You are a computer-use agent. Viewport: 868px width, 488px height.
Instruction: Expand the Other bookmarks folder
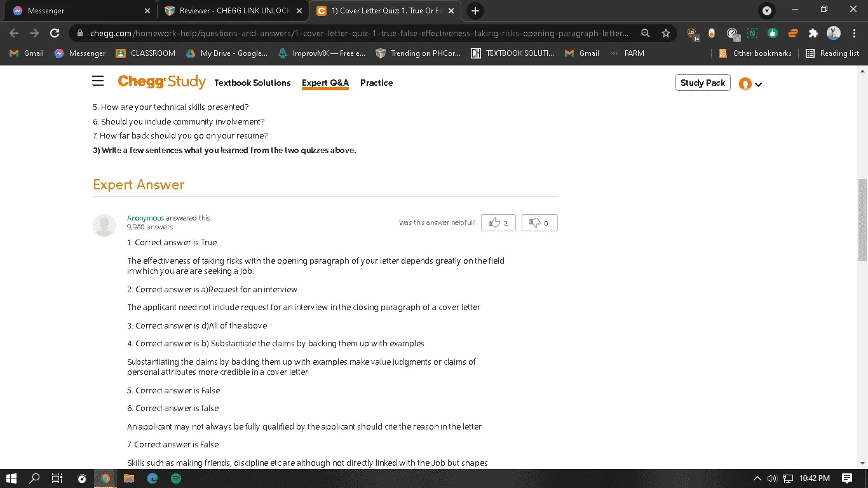pyautogui.click(x=756, y=53)
